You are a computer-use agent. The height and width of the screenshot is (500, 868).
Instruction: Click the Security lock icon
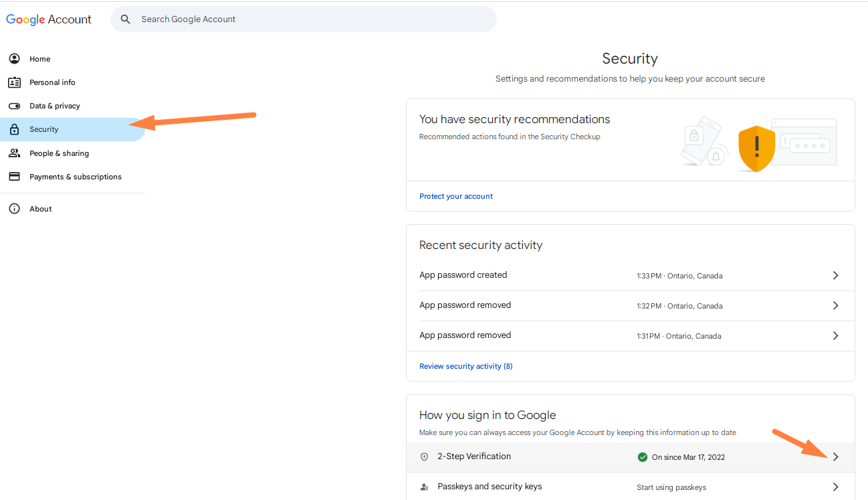14,130
